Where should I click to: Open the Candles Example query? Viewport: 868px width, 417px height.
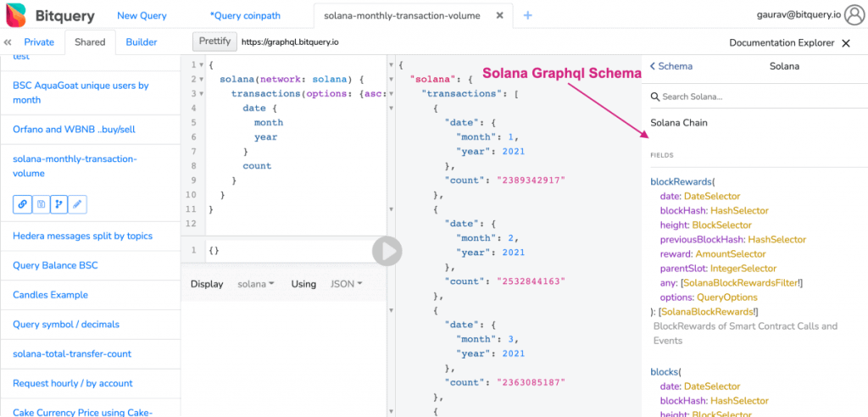(x=50, y=295)
